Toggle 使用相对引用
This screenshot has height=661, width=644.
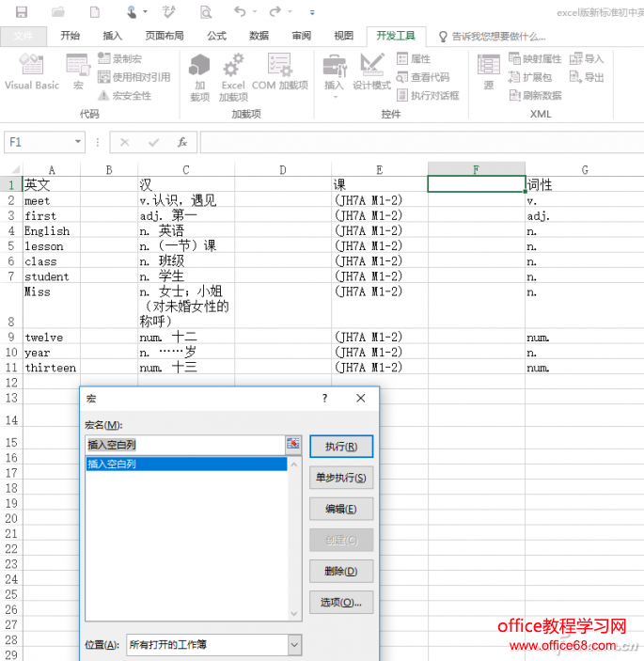[x=134, y=77]
